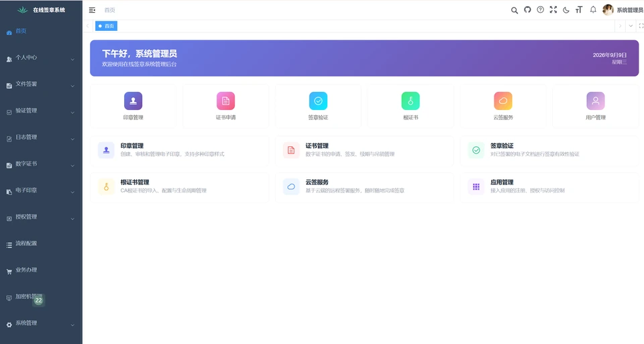Click the lavender 用户管理 shortcut icon

(595, 101)
